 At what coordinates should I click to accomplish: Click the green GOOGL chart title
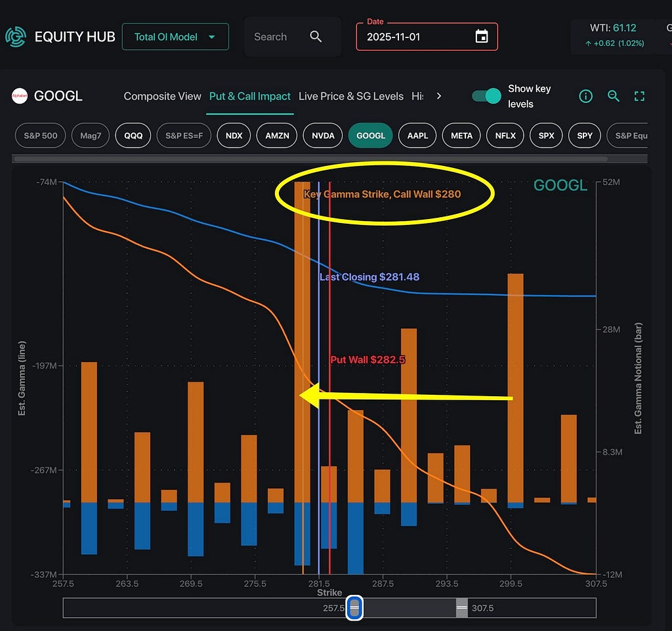[x=560, y=185]
